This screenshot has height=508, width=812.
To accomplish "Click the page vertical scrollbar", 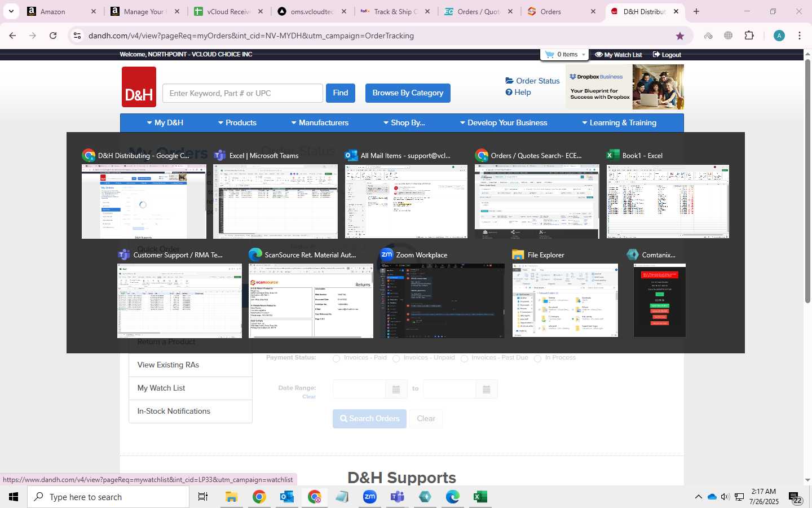I will [x=807, y=181].
